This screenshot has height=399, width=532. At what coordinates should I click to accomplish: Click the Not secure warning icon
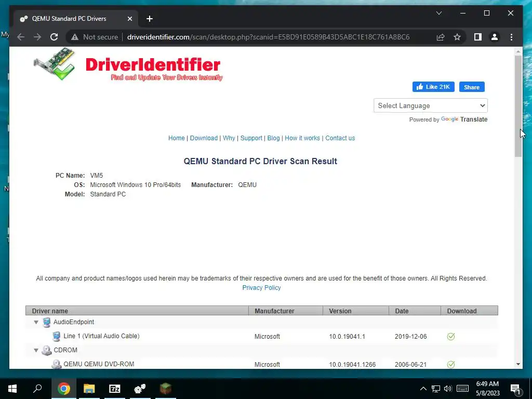pyautogui.click(x=75, y=37)
